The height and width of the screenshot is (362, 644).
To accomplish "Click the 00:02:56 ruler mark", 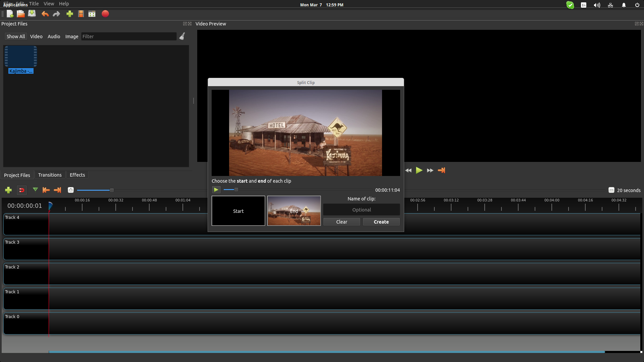I will click(418, 200).
